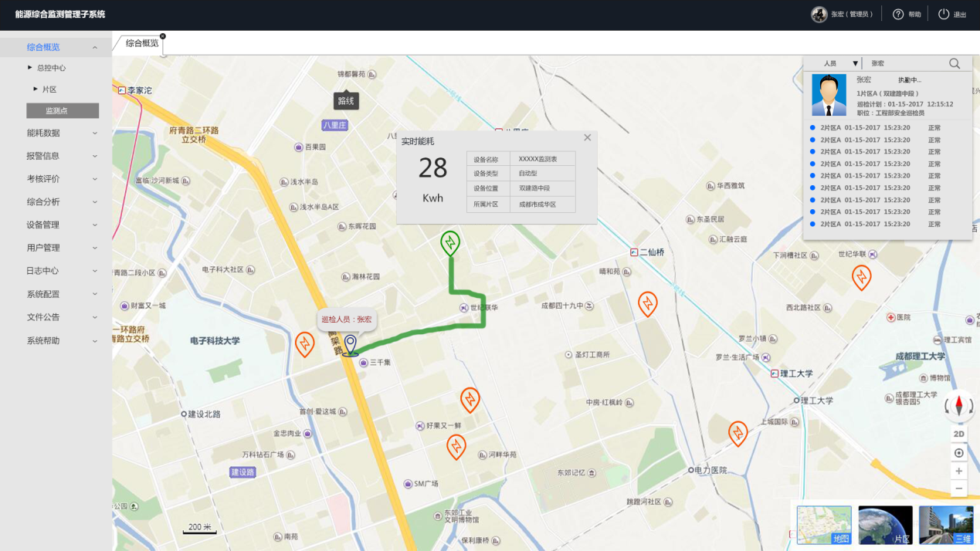980x551 pixels.
Task: Click the green energy monitoring point marker
Action: point(450,243)
